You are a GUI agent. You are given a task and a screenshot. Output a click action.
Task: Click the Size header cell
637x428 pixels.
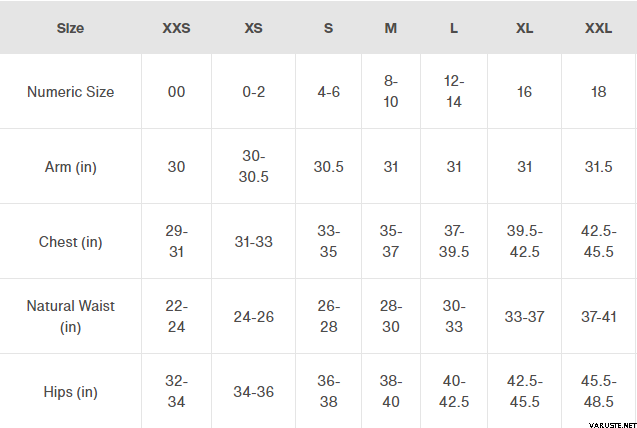(x=70, y=28)
